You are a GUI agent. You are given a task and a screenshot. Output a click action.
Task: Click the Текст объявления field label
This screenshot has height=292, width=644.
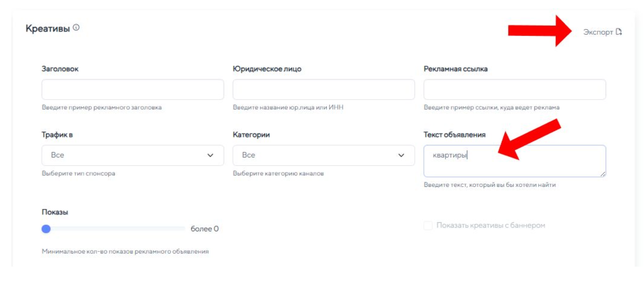pos(454,135)
